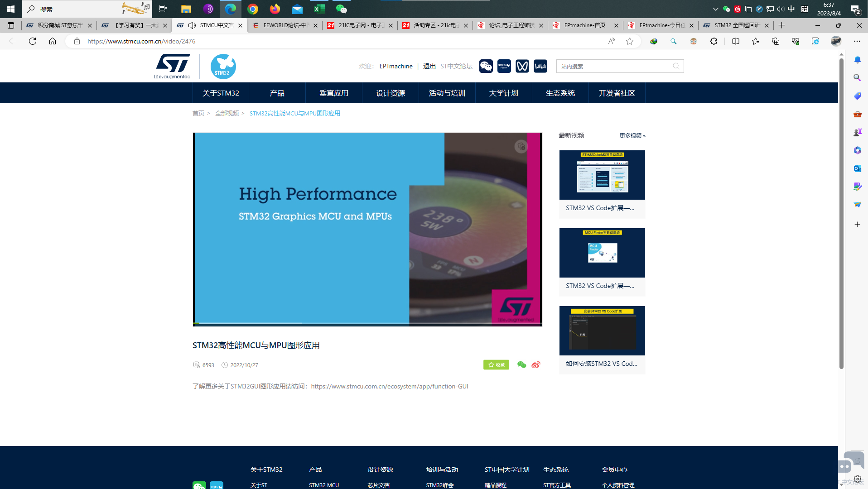Open the STM32 MCU footer link
The height and width of the screenshot is (489, 868).
[x=324, y=485]
